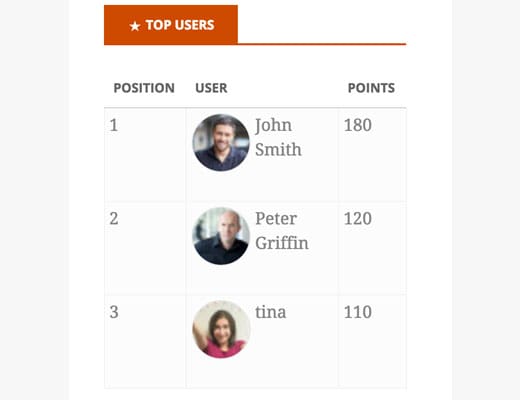The image size is (520, 400).
Task: Click the Points column header
Action: [x=371, y=88]
